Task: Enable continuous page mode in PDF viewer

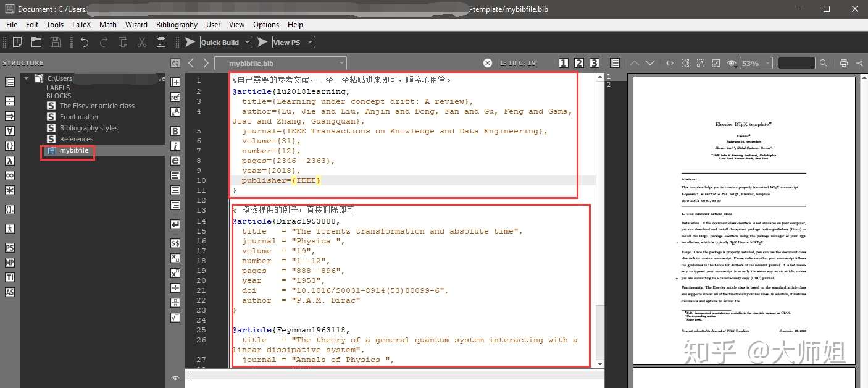Action: 614,63
